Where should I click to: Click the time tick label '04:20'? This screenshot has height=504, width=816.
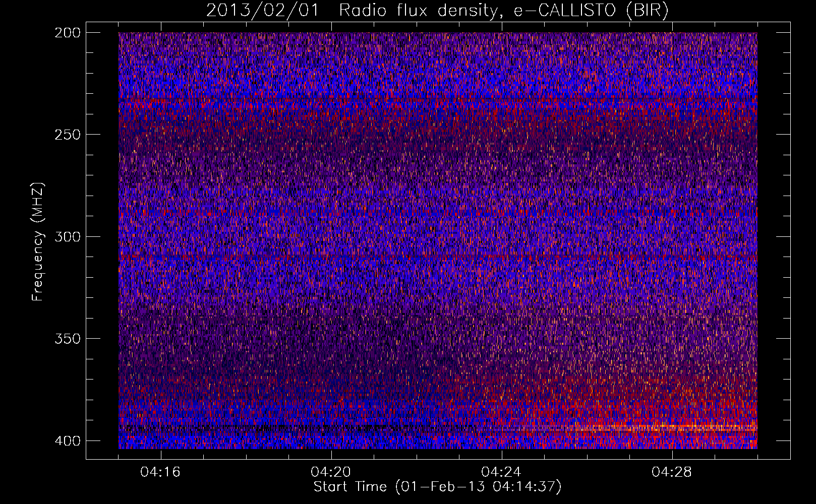(331, 472)
